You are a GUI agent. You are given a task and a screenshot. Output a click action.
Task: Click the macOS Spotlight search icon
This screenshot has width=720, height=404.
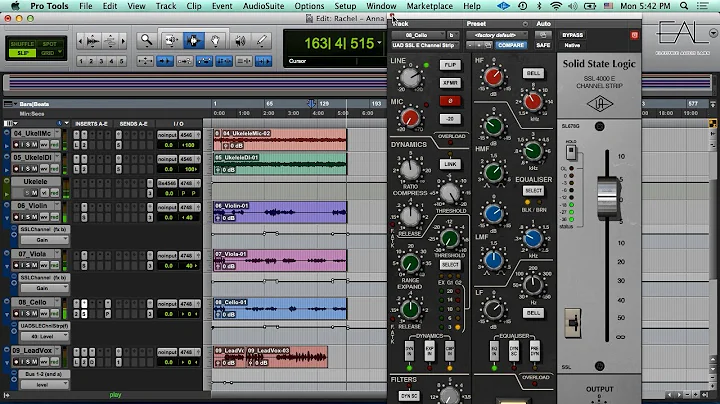[x=684, y=6]
